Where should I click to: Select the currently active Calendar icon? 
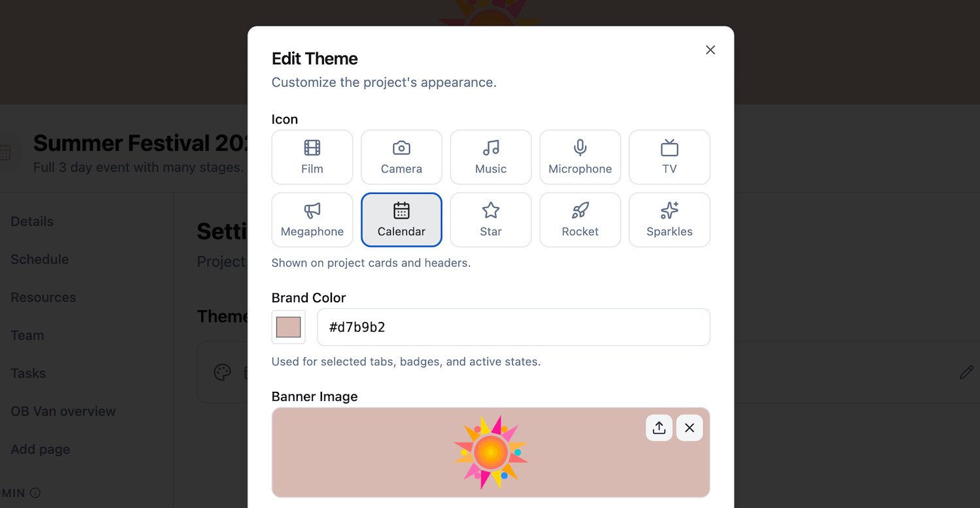coord(401,219)
